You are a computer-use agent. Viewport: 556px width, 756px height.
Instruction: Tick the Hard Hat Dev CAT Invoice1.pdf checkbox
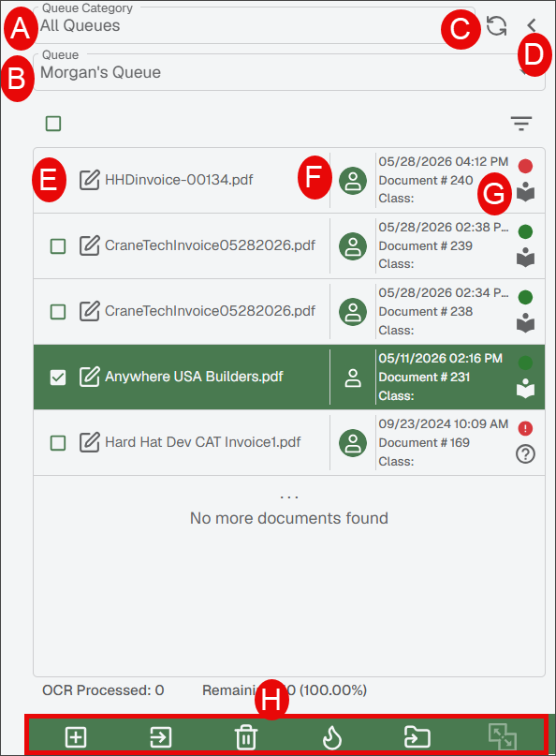[x=58, y=442]
